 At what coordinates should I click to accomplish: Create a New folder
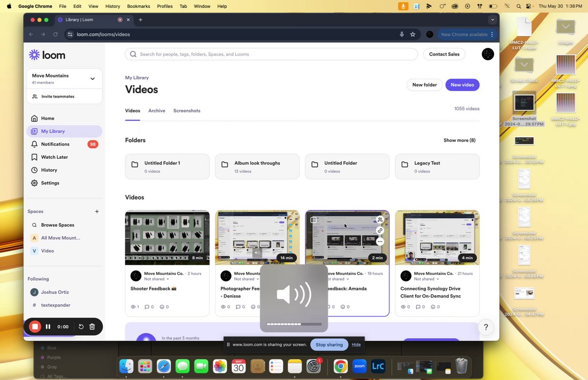click(x=424, y=85)
